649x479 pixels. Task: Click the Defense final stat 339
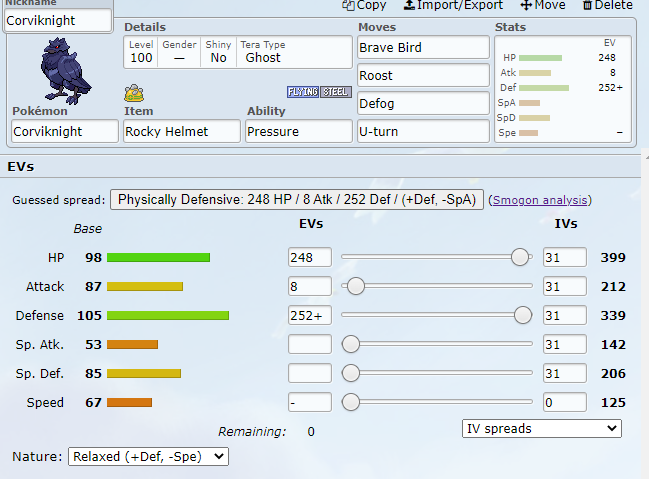click(x=613, y=315)
